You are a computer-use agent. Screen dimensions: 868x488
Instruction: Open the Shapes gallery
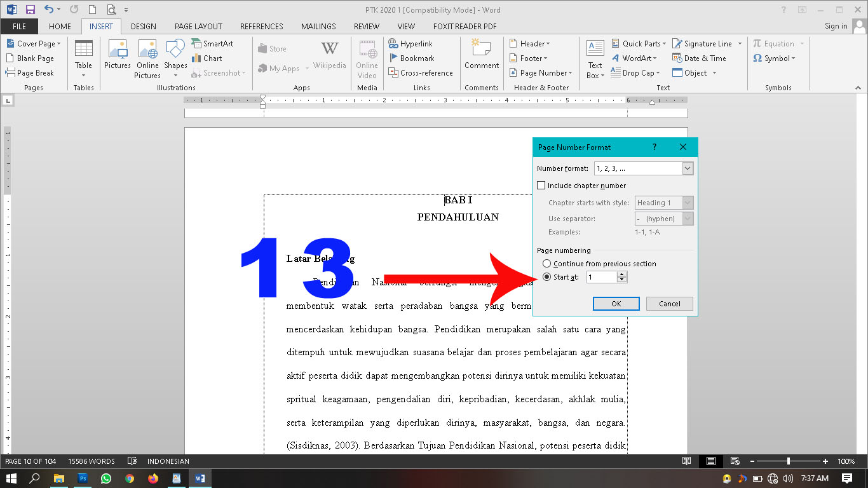coord(175,58)
